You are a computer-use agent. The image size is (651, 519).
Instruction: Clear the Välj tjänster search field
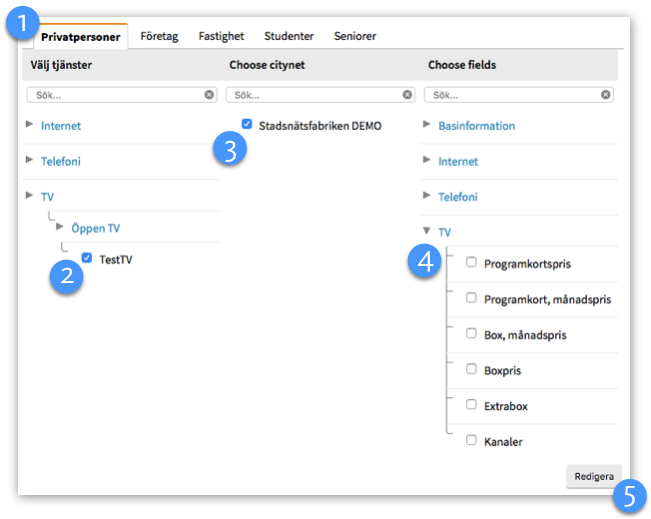(209, 95)
